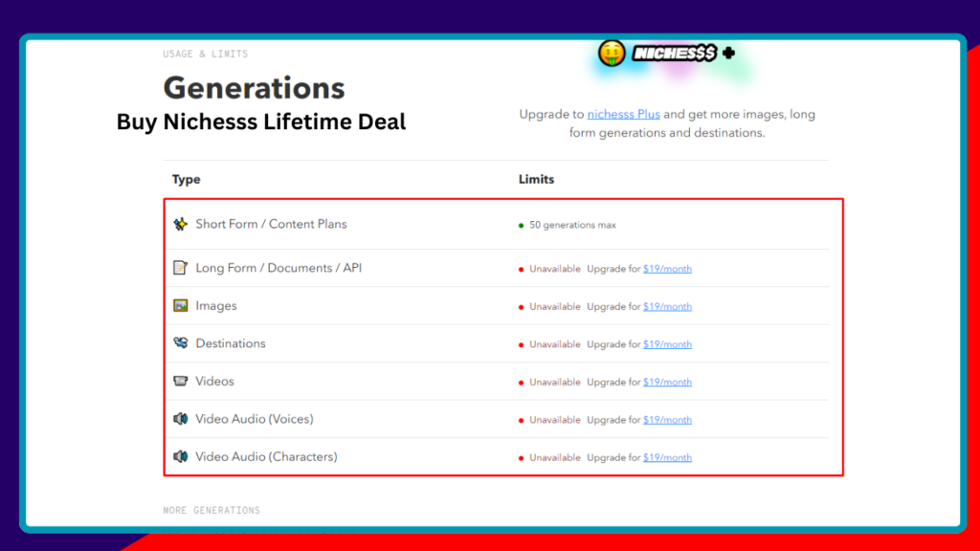Open $19/month link for Video Audio (Characters)
The image size is (980, 551).
click(x=667, y=458)
